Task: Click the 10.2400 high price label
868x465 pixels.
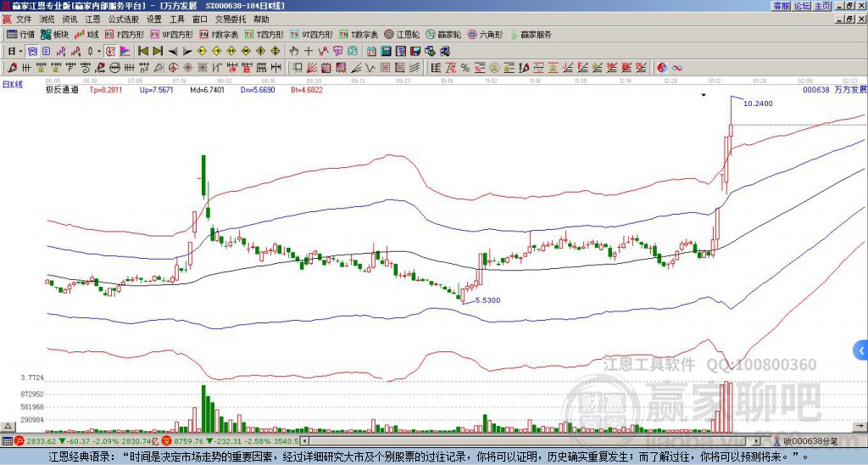Action: pos(758,104)
